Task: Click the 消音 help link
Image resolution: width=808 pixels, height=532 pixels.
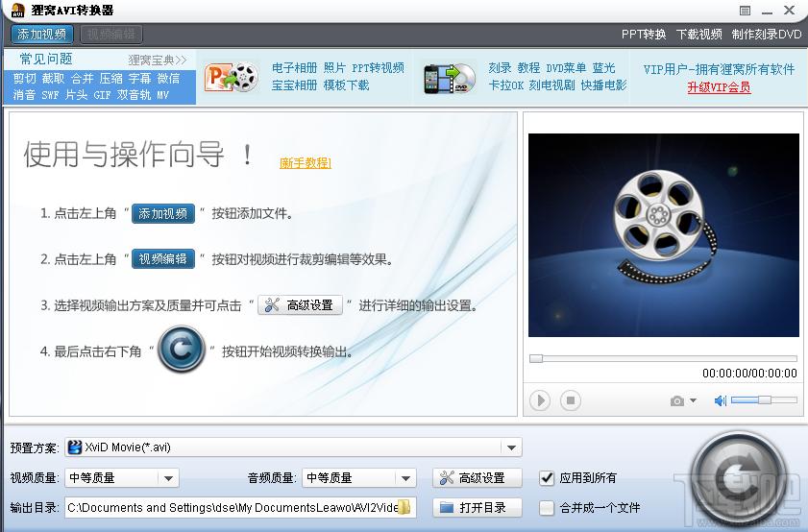Action: [x=24, y=95]
